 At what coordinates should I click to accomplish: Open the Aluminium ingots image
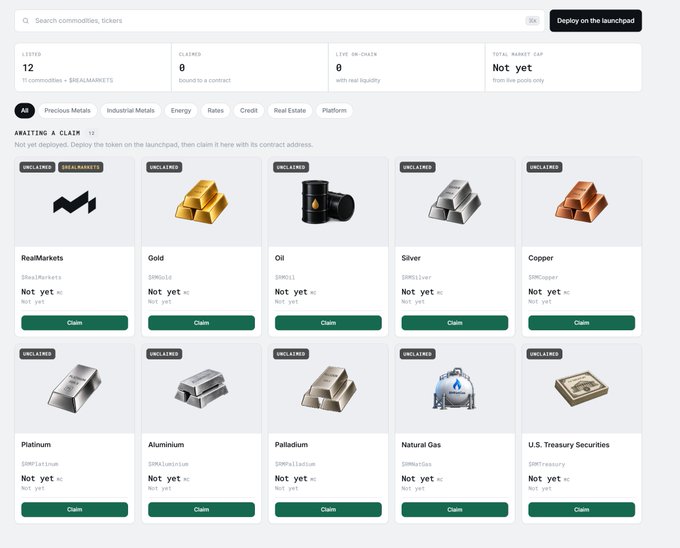(201, 388)
